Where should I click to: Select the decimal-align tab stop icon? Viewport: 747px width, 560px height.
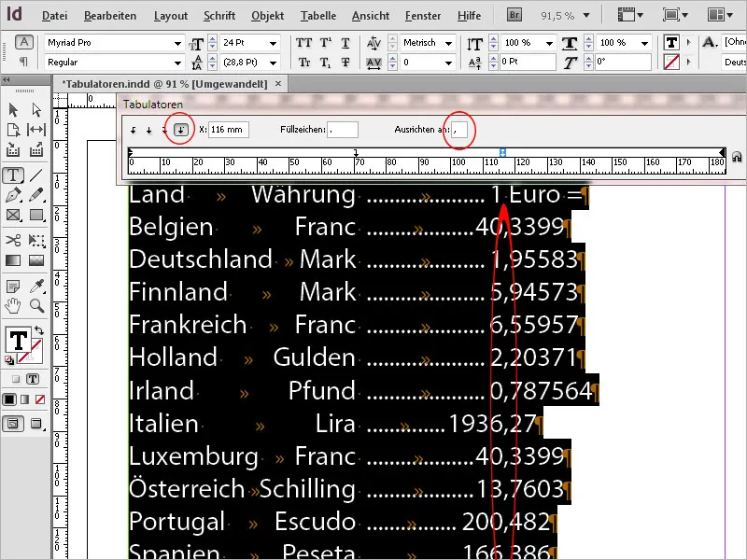point(182,130)
